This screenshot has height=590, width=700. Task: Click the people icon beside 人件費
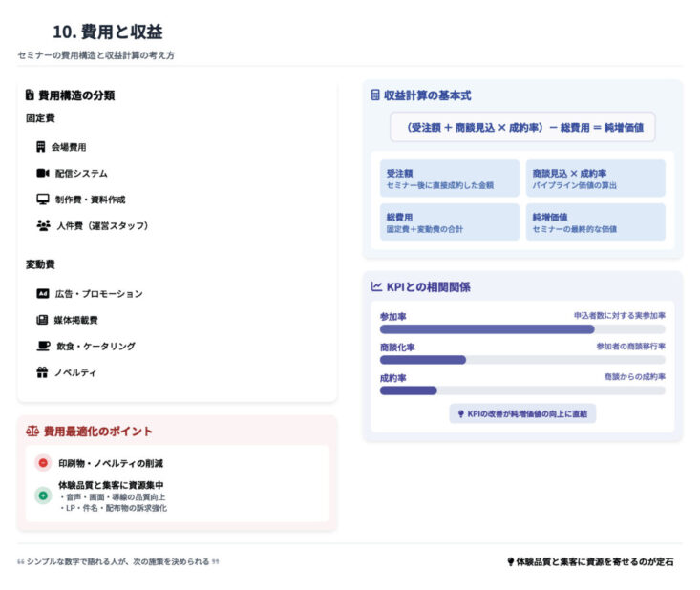click(43, 225)
